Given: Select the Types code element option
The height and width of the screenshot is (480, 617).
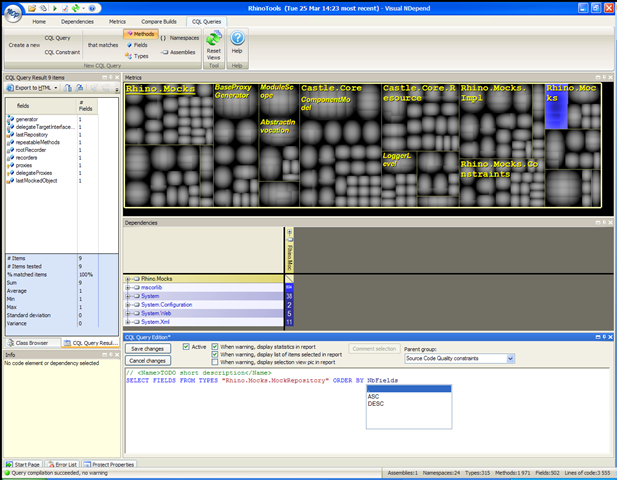Looking at the screenshot, I should tap(137, 56).
